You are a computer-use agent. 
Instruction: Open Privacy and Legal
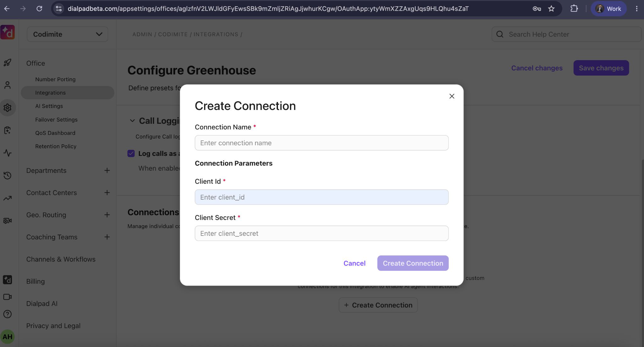pyautogui.click(x=53, y=326)
